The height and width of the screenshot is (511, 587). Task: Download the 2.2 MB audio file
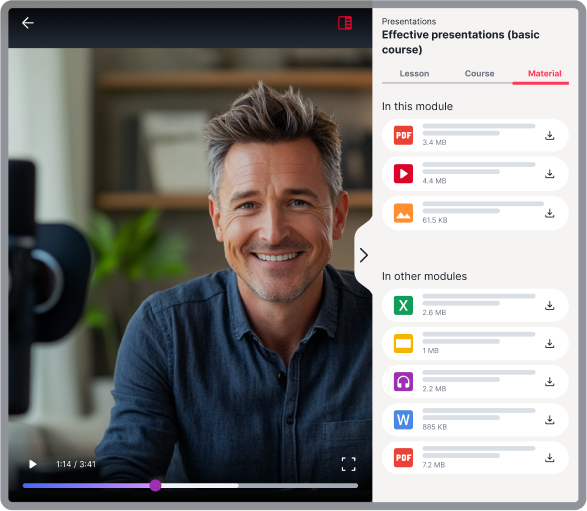(549, 381)
